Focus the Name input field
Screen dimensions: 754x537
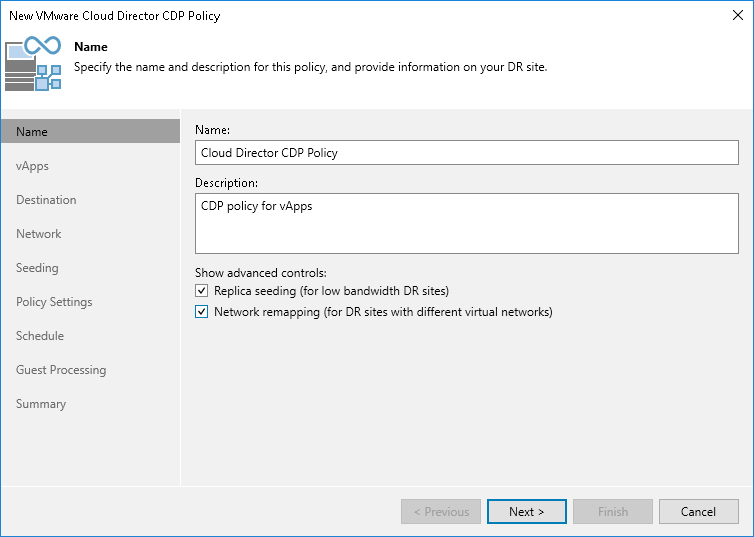[466, 152]
